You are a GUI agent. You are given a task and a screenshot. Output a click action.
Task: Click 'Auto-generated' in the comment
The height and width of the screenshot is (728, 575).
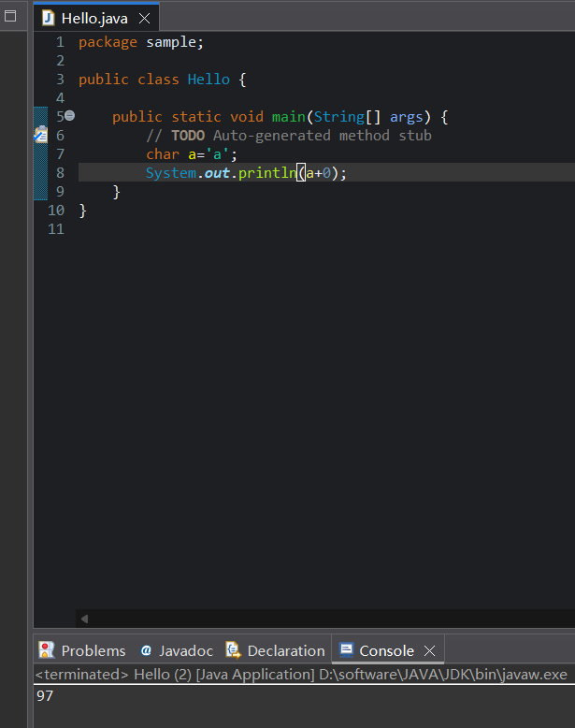pyautogui.click(x=272, y=136)
